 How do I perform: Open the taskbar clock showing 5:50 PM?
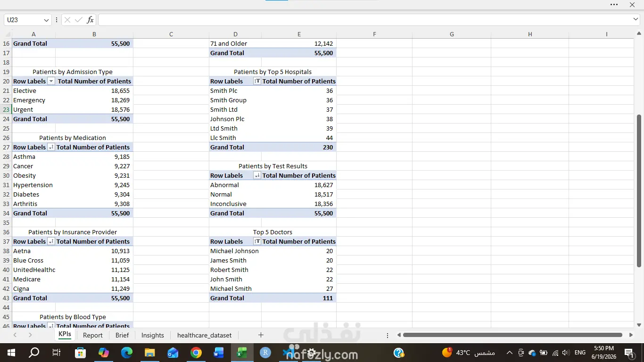(x=604, y=353)
